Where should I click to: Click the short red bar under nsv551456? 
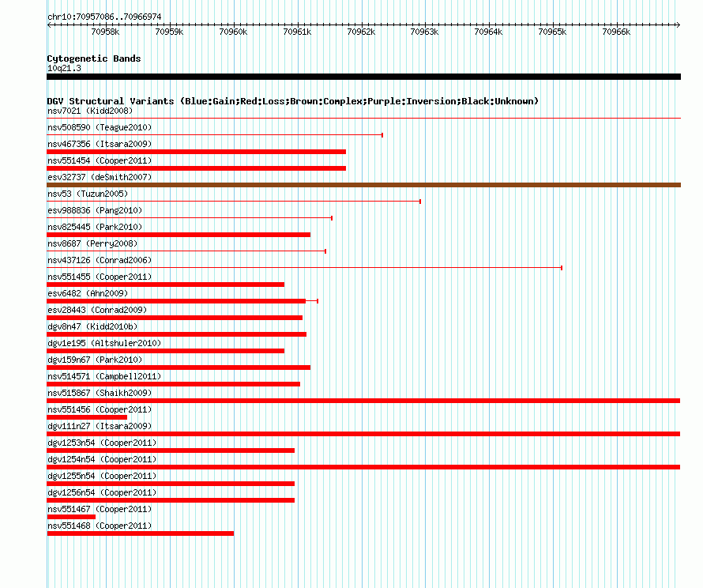pyautogui.click(x=87, y=417)
